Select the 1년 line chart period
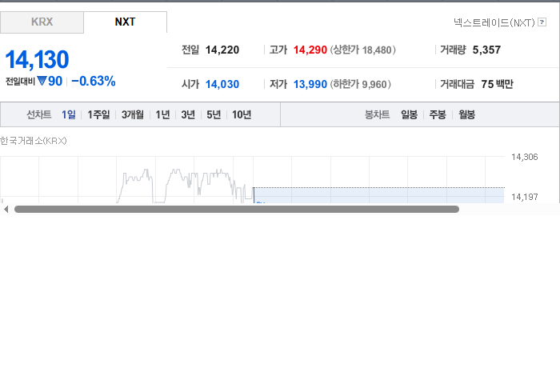The width and height of the screenshot is (560, 392). [162, 114]
